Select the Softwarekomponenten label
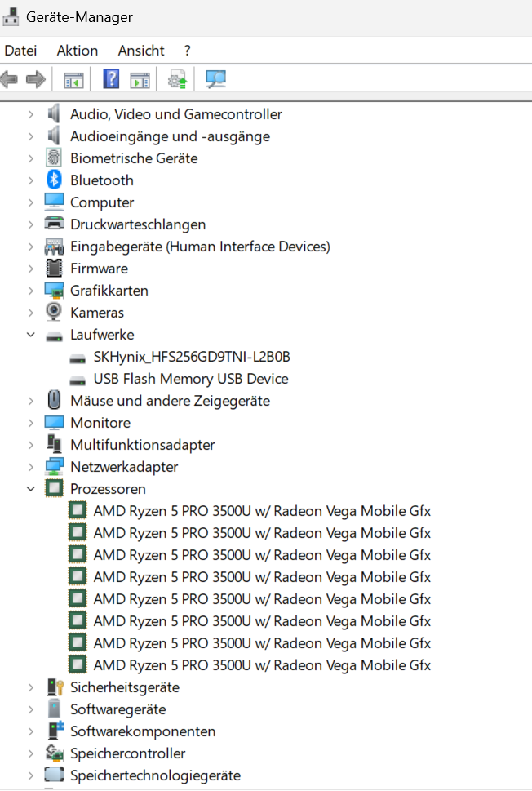Image resolution: width=532 pixels, height=791 pixels. [143, 731]
